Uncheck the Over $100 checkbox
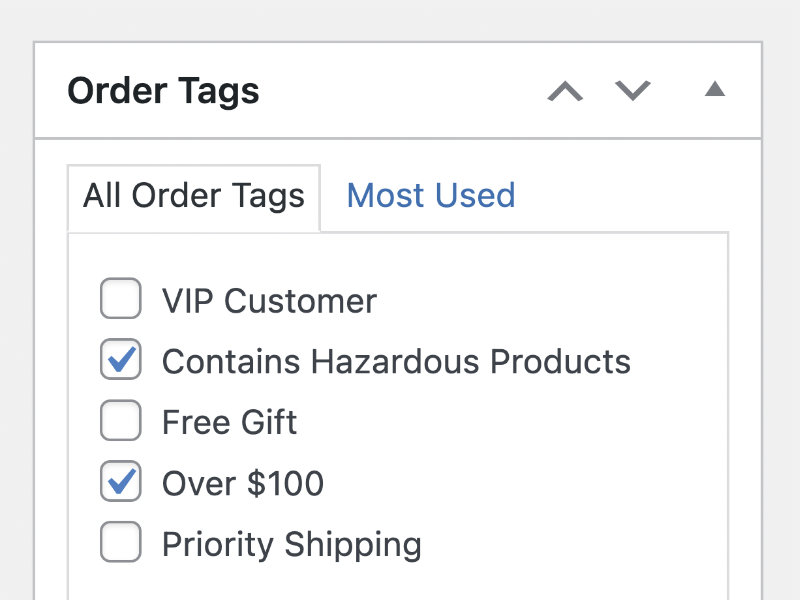This screenshot has height=600, width=800. (x=121, y=483)
